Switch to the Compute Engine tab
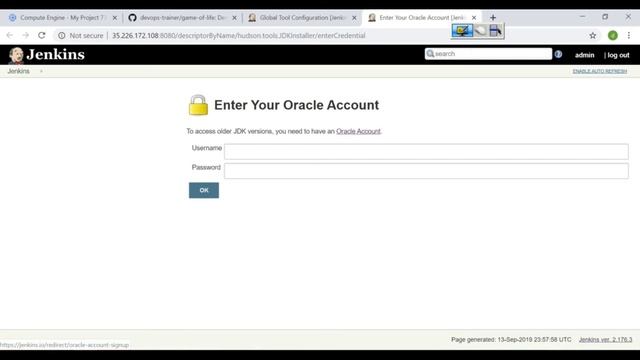640x360 pixels. (x=61, y=18)
